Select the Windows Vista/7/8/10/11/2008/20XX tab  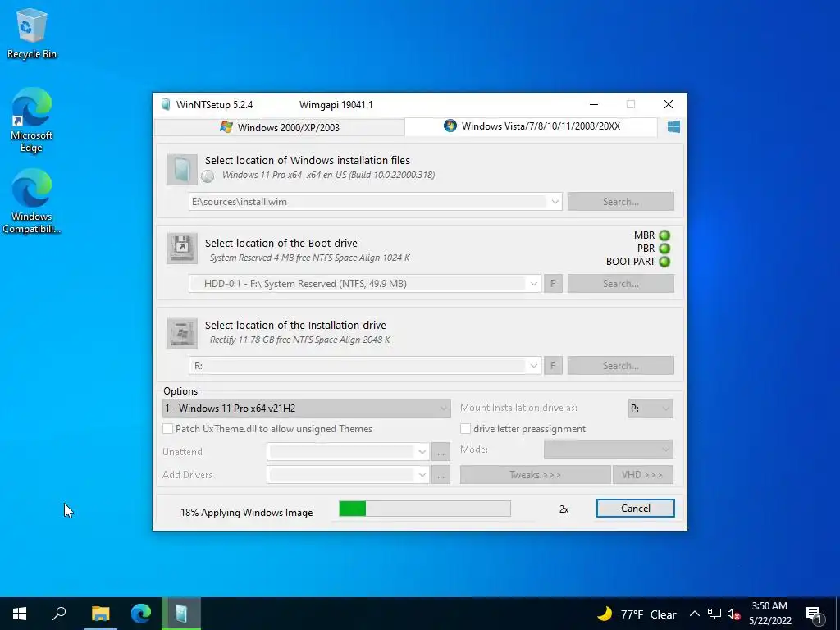click(532, 126)
